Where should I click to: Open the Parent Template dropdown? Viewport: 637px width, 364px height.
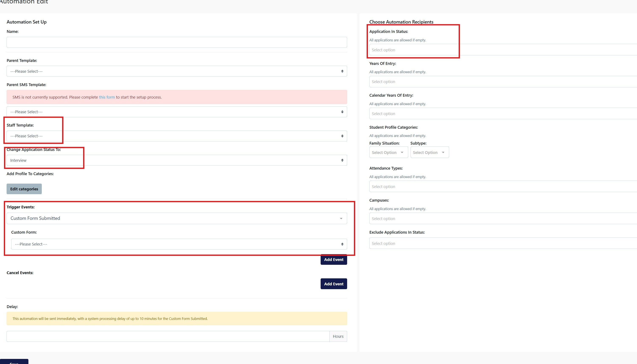click(x=176, y=71)
